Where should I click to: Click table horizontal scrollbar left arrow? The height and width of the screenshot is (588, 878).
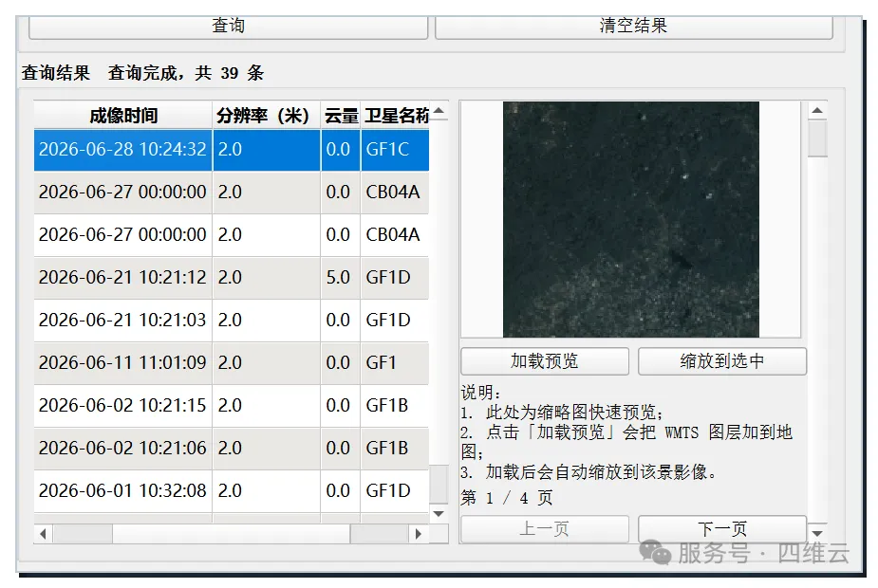(43, 534)
